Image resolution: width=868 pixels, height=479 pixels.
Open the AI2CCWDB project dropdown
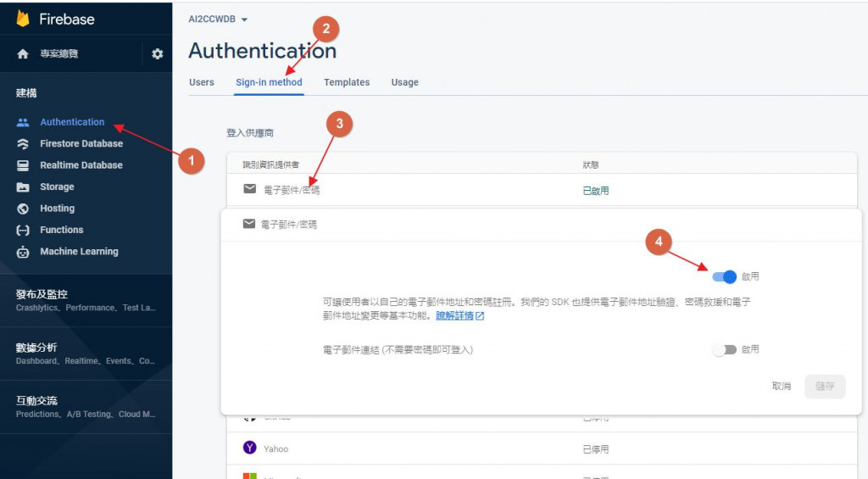(x=218, y=19)
